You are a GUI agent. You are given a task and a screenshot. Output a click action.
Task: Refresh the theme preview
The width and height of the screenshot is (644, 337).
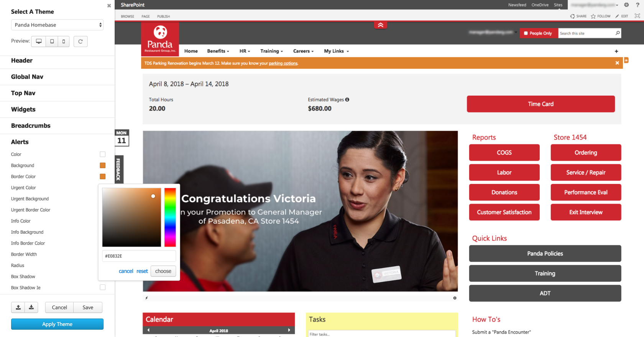[80, 41]
